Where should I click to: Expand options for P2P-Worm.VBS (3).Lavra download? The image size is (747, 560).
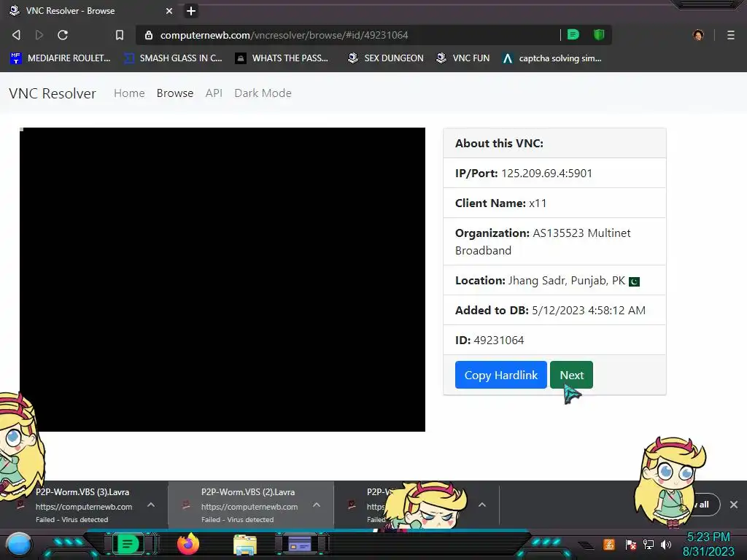(151, 505)
